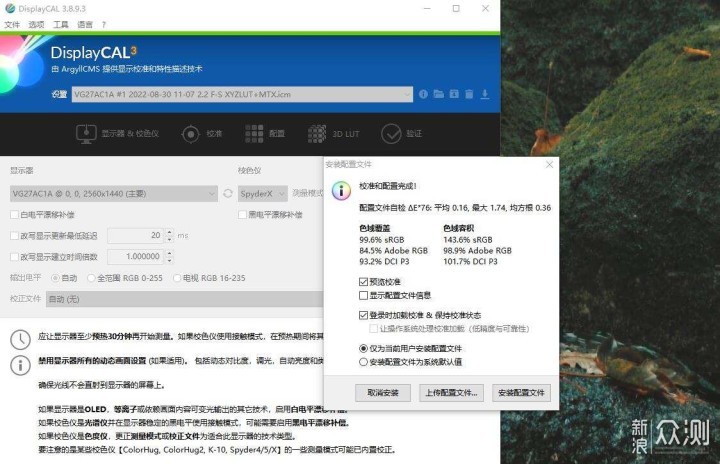The image size is (720, 464).
Task: Open the 选项 menu
Action: [36, 24]
